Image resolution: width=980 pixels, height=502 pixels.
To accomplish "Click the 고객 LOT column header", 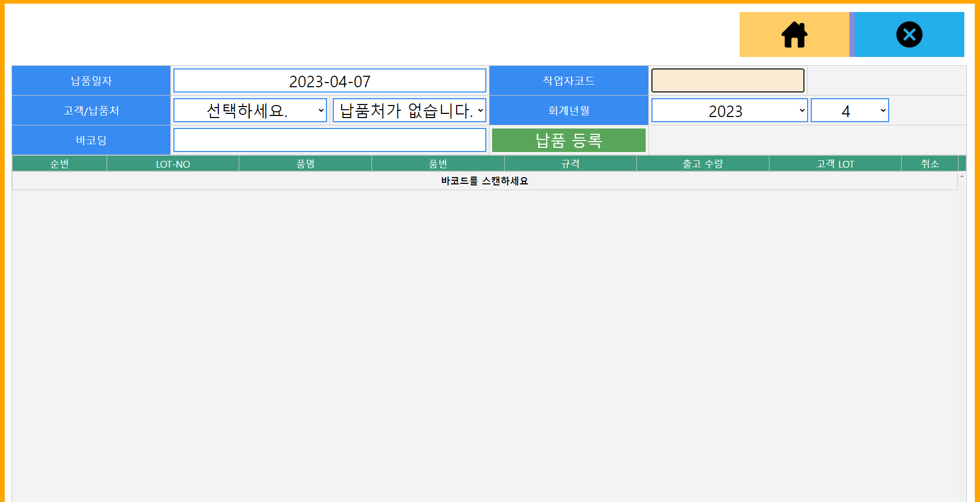I will pos(835,164).
